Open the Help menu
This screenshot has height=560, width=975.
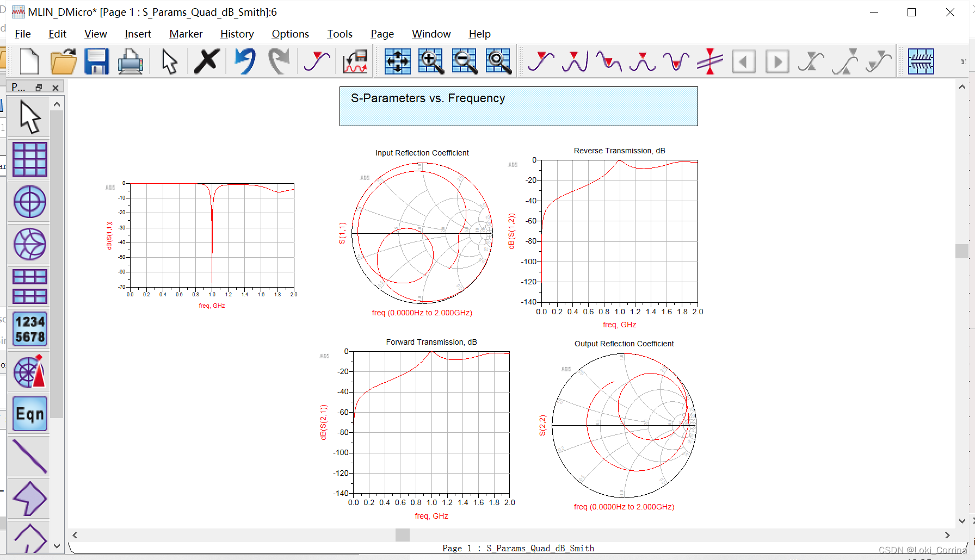tap(479, 34)
